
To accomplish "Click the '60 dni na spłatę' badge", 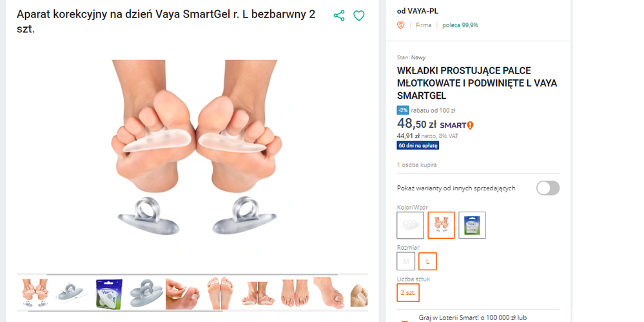I will tap(418, 145).
